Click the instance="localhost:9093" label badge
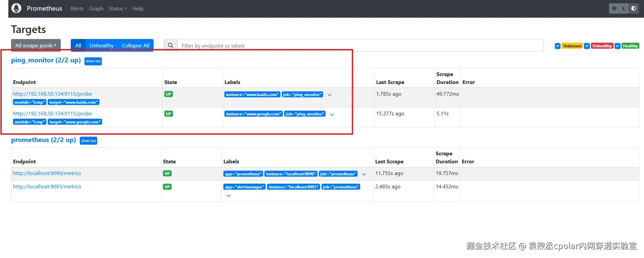The width and height of the screenshot is (644, 258). click(x=293, y=187)
